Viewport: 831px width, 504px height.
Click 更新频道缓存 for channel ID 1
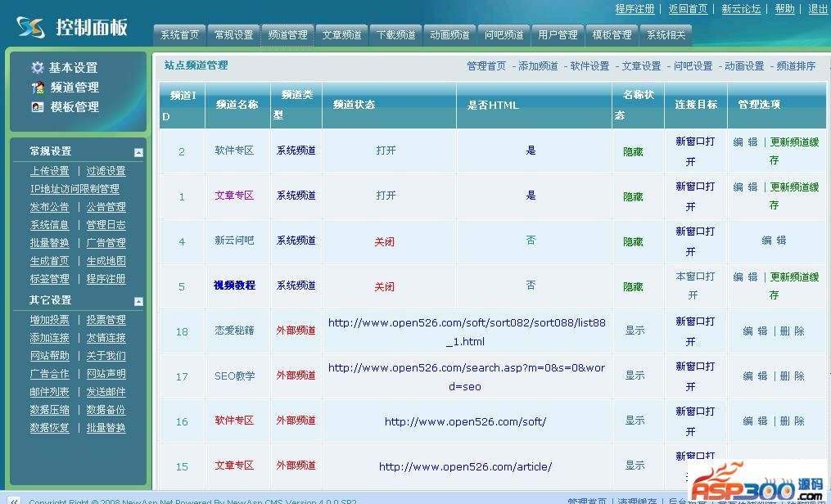(794, 196)
